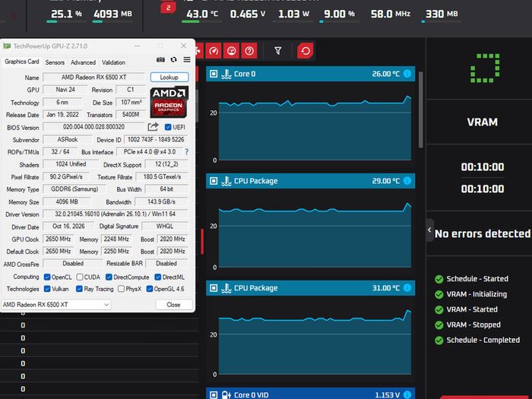
Task: Click the Schedule - Completed green check icon
Action: pyautogui.click(x=439, y=340)
